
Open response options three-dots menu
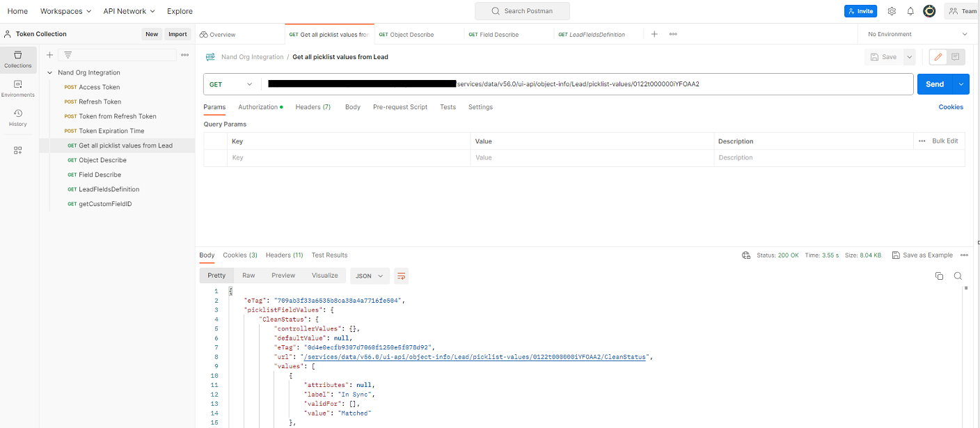(964, 255)
